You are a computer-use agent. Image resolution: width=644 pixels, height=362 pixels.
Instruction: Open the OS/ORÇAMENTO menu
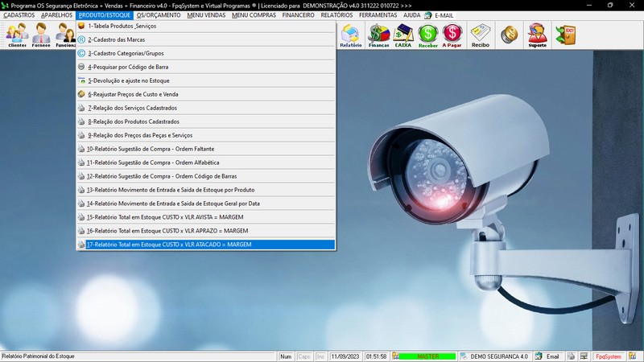(159, 15)
